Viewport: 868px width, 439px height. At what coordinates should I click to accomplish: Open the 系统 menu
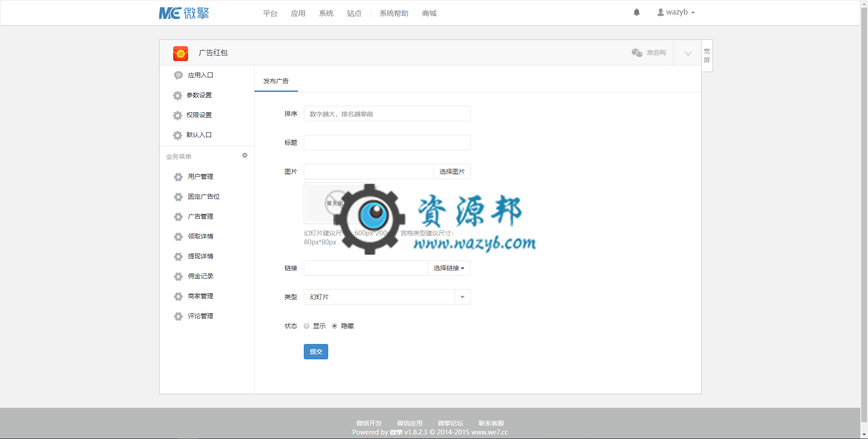(326, 14)
